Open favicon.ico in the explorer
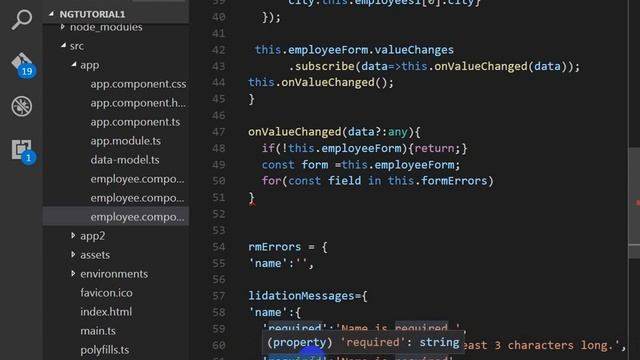640x360 pixels. pos(106,293)
